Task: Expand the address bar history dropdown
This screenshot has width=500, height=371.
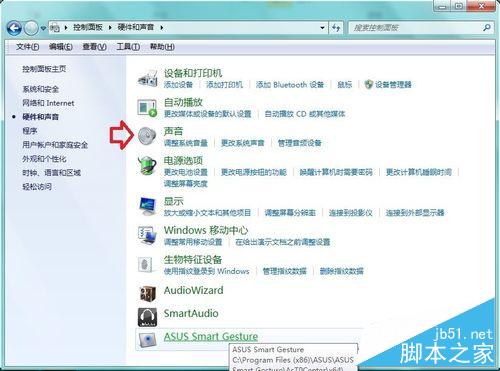Action: point(322,27)
